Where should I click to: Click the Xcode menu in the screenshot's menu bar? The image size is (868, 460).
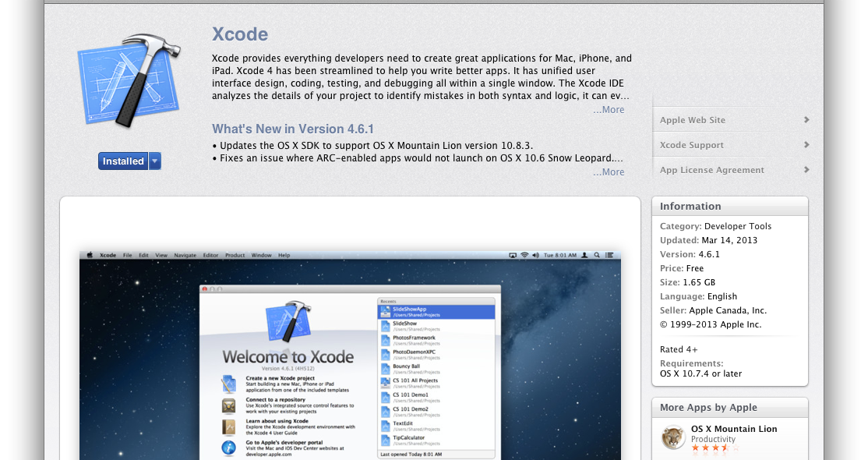click(x=108, y=255)
